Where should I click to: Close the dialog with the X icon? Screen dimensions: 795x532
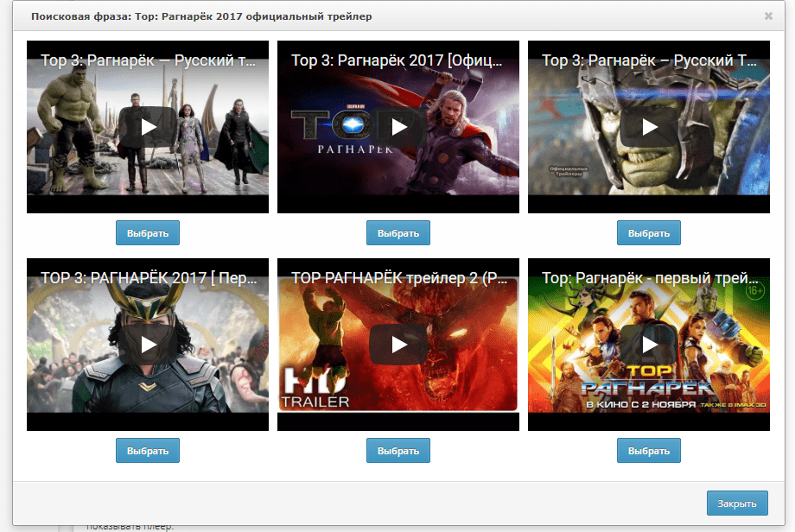pos(768,16)
